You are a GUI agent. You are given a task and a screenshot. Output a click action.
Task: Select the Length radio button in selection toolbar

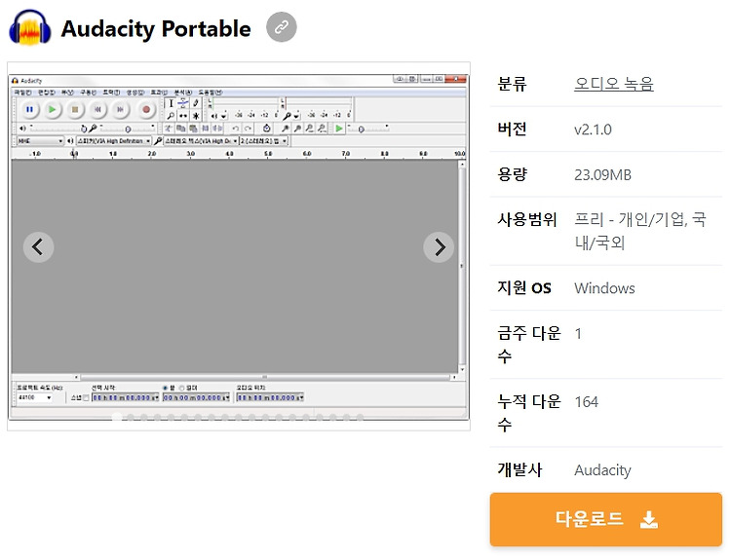[x=182, y=388]
